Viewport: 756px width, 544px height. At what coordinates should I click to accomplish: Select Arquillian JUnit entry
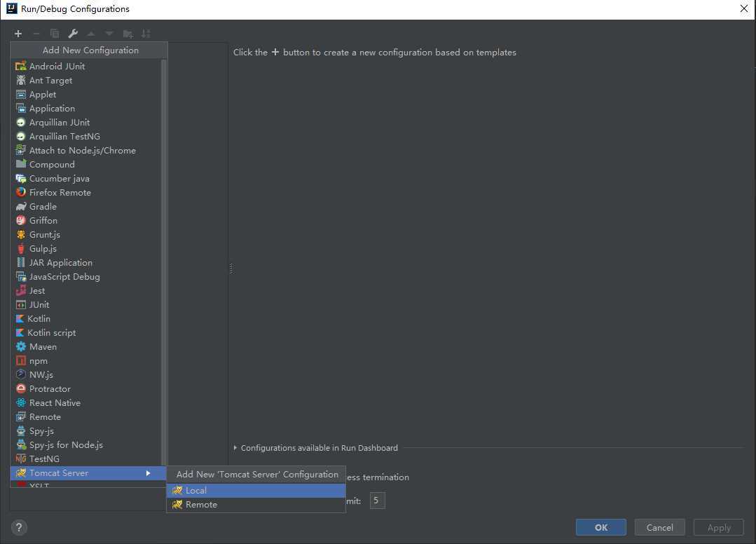[85, 122]
